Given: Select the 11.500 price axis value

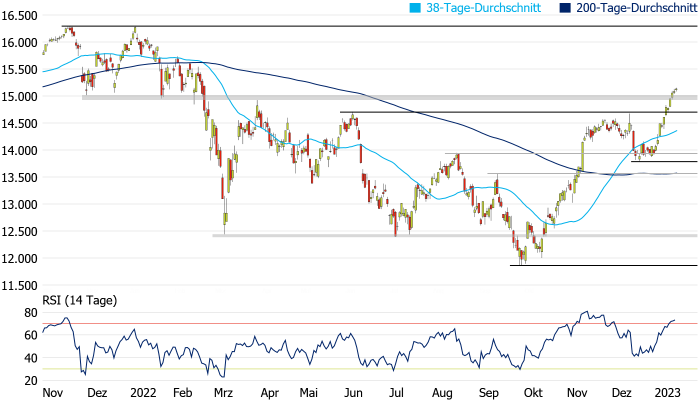Looking at the screenshot, I should click(19, 286).
